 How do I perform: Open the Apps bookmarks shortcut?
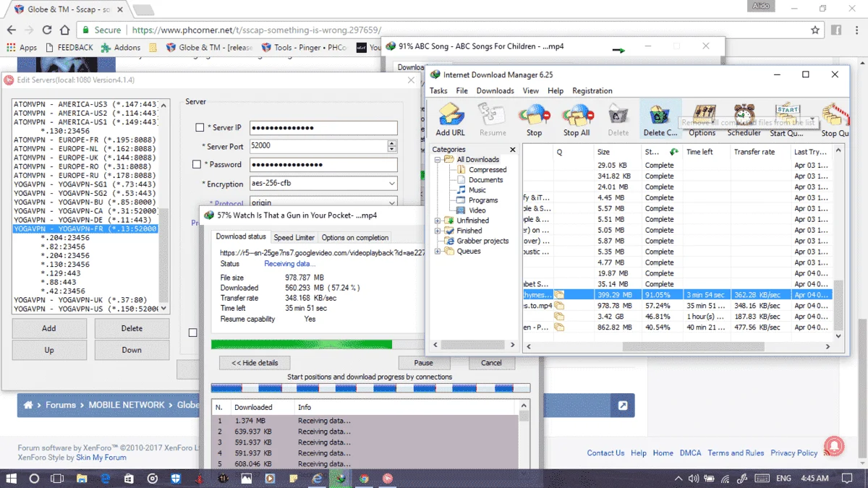pos(22,48)
